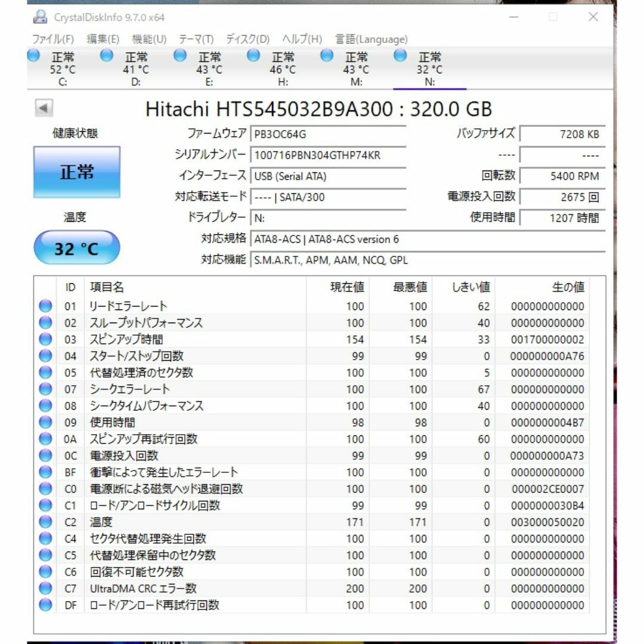Viewport: 644px width, 644px height.
Task: Click status icon for DF ロード/アンロード再試行回数
Action: [x=45, y=605]
